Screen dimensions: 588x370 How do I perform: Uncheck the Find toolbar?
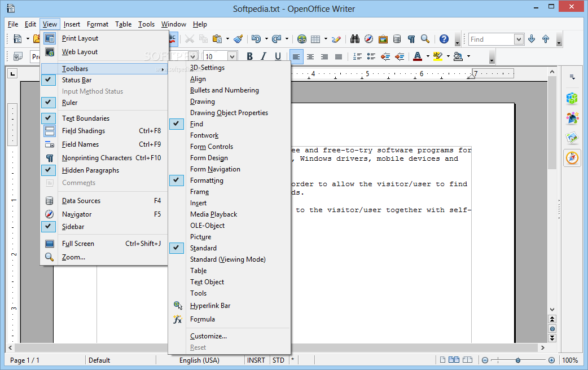pos(229,124)
